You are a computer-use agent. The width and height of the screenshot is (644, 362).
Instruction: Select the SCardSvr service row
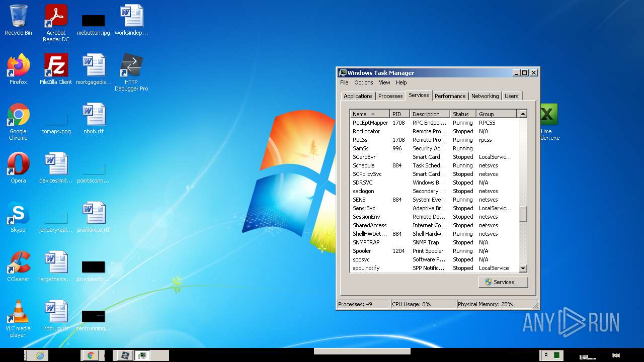click(434, 157)
